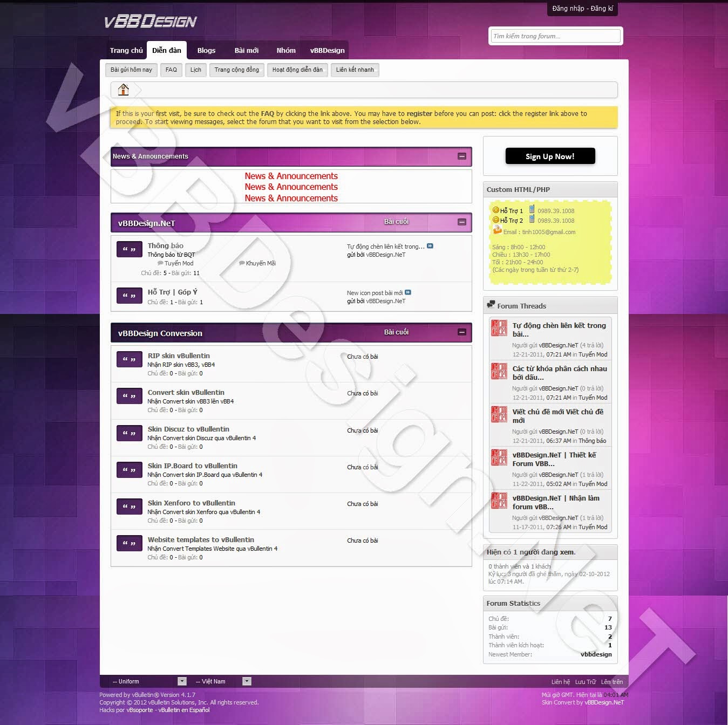
Task: Click the Sign Up Now! button
Action: pyautogui.click(x=550, y=156)
